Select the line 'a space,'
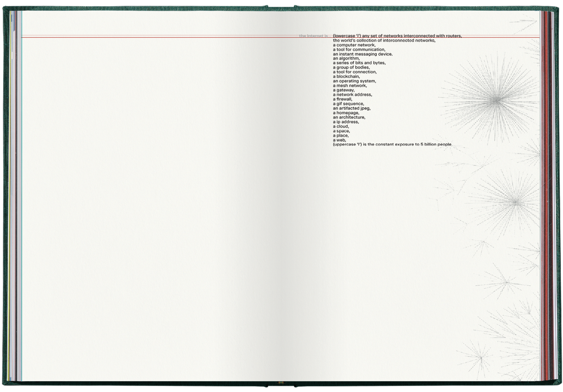Viewport: 563px width, 392px height. tap(341, 131)
